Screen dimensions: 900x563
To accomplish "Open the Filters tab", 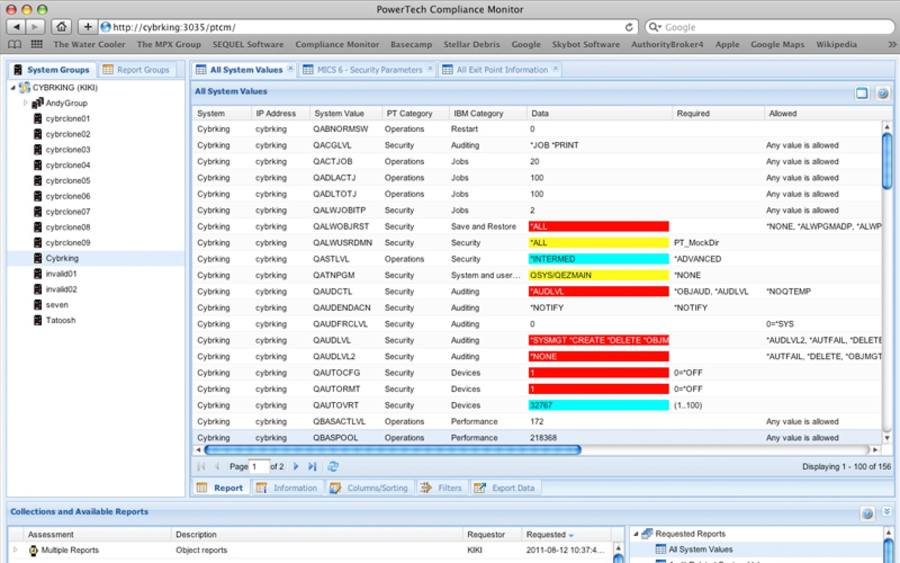I will (442, 488).
